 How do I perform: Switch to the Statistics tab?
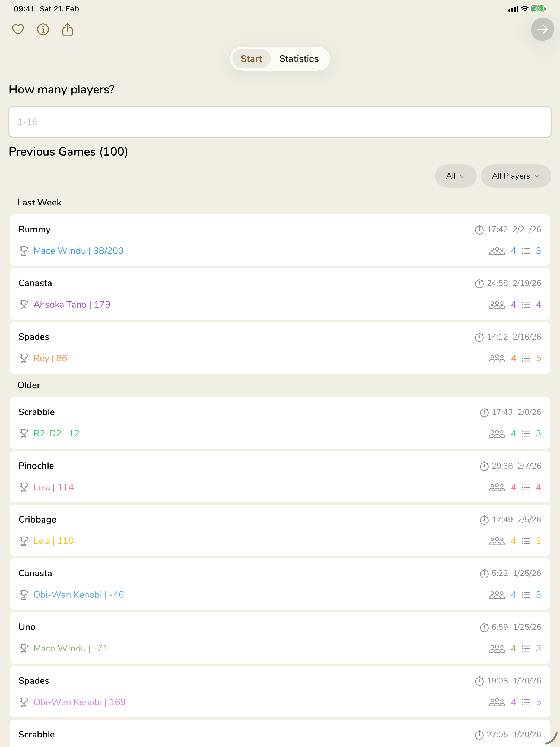pos(299,59)
